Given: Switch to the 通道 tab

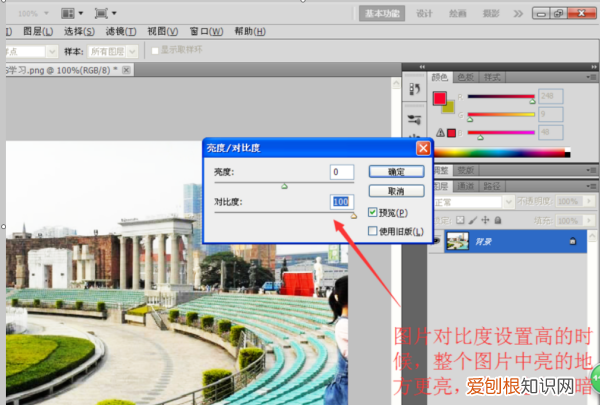Looking at the screenshot, I should tap(466, 186).
